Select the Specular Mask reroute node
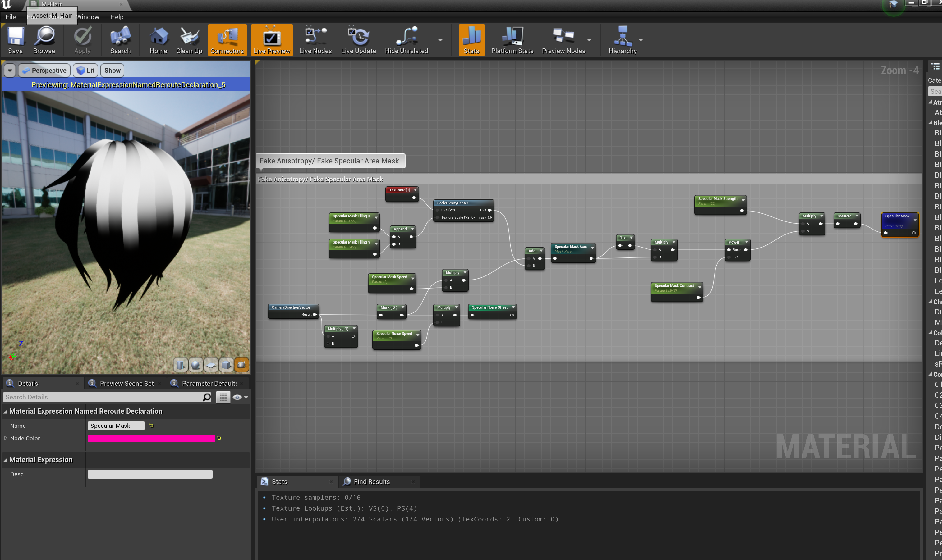942x560 pixels. tap(900, 225)
